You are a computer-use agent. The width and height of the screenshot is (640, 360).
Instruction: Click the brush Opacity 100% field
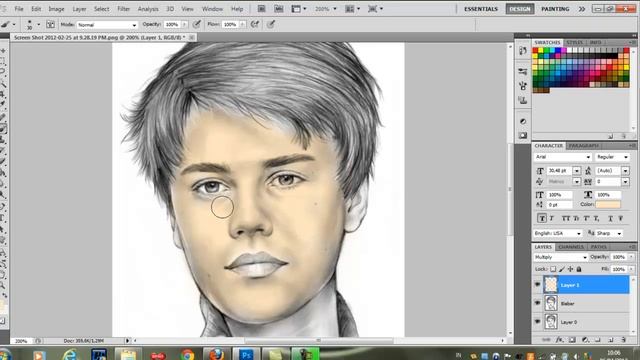click(172, 24)
